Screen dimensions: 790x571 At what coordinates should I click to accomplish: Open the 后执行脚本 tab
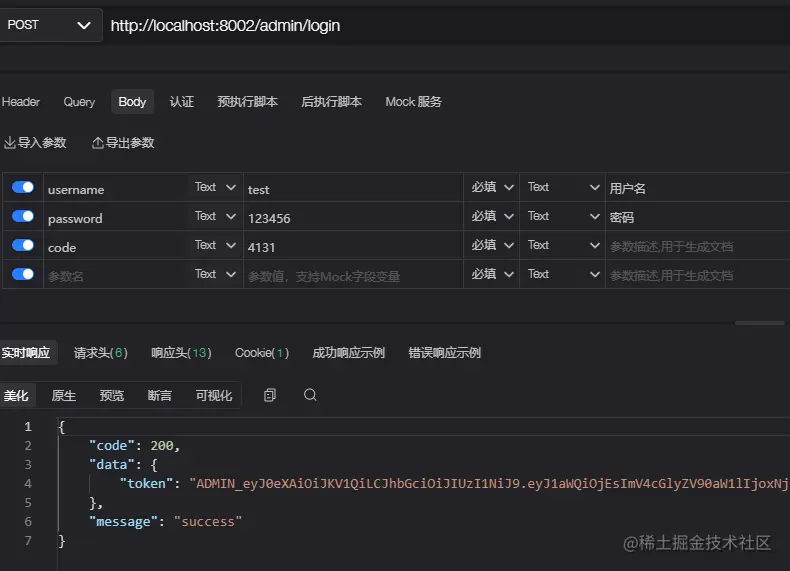332,102
